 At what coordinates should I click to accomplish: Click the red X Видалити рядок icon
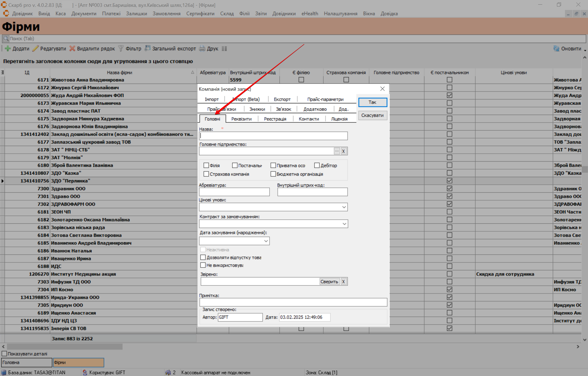72,48
